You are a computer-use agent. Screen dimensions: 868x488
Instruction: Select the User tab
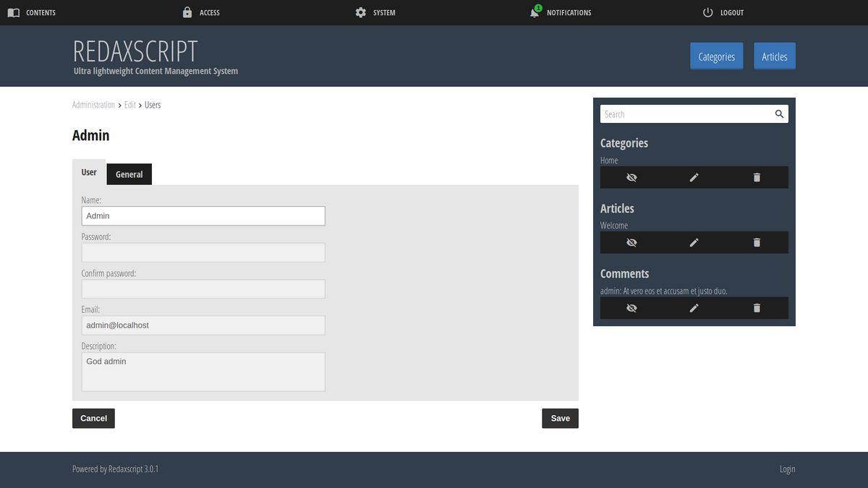(89, 173)
